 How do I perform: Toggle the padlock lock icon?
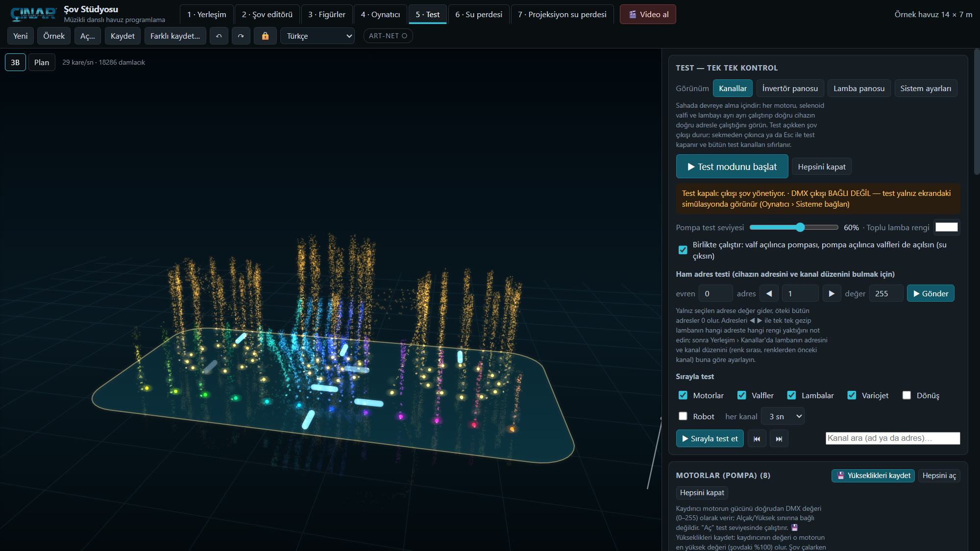point(265,36)
